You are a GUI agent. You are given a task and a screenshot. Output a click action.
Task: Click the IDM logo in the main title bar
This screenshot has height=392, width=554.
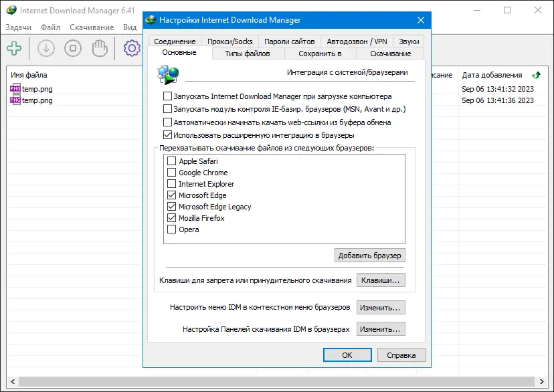click(x=11, y=10)
